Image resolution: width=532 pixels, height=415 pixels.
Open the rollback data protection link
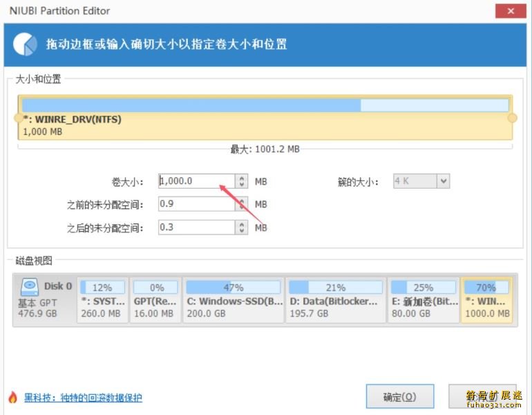[83, 397]
